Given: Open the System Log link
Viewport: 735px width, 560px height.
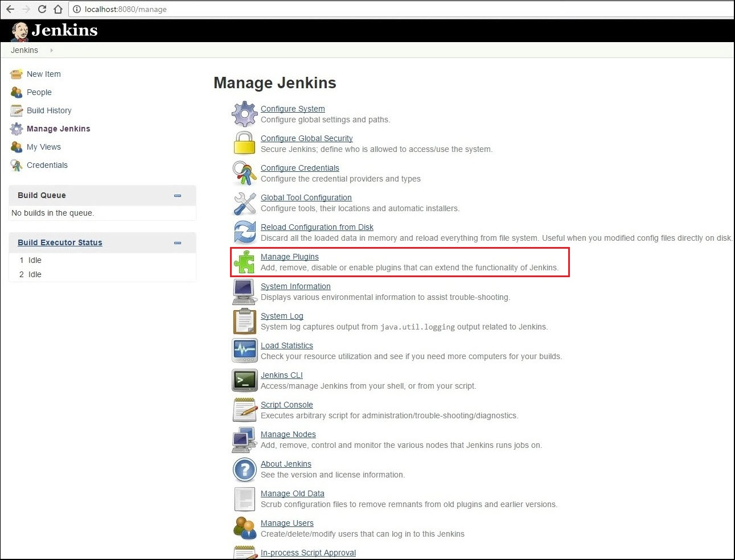Looking at the screenshot, I should [x=282, y=316].
